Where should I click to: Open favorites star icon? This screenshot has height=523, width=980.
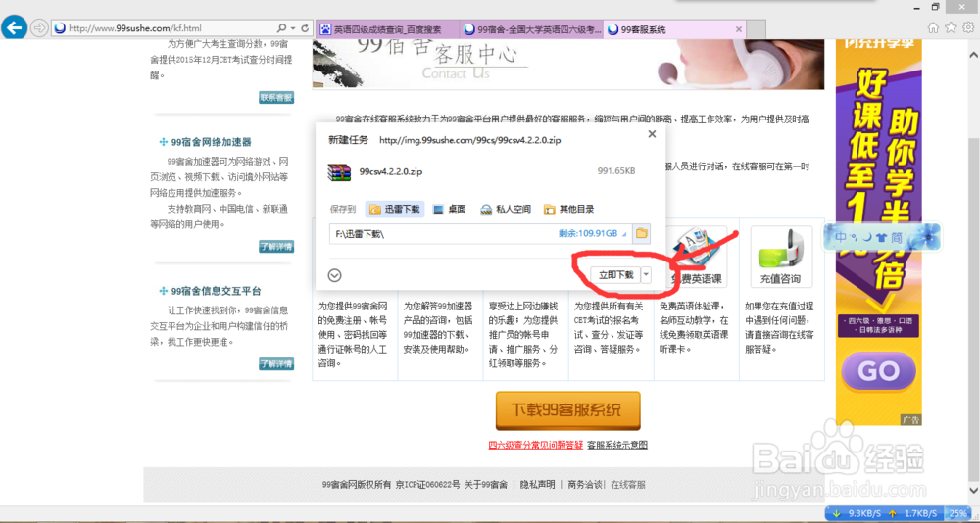pyautogui.click(x=952, y=27)
